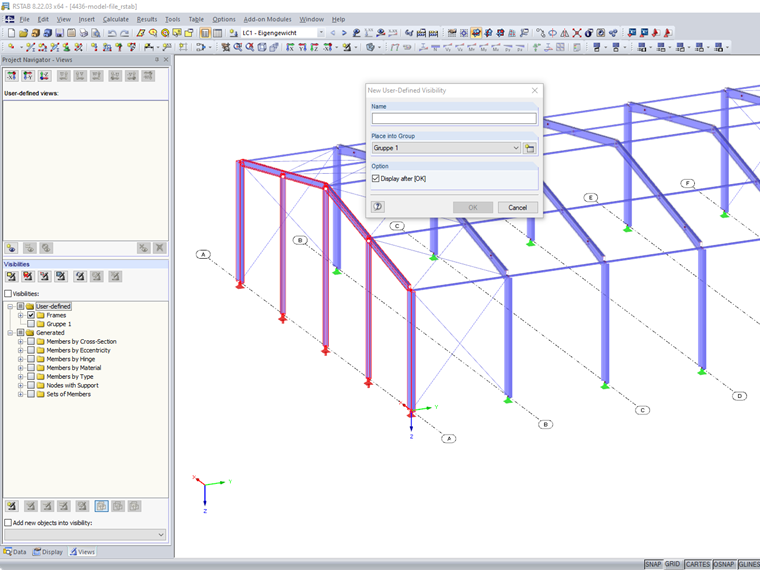Click the OK button in dialog
Screen dimensions: 760x570
(x=473, y=207)
